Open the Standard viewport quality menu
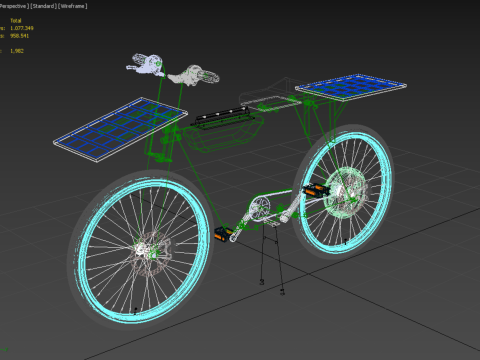480x360 pixels. coord(43,6)
